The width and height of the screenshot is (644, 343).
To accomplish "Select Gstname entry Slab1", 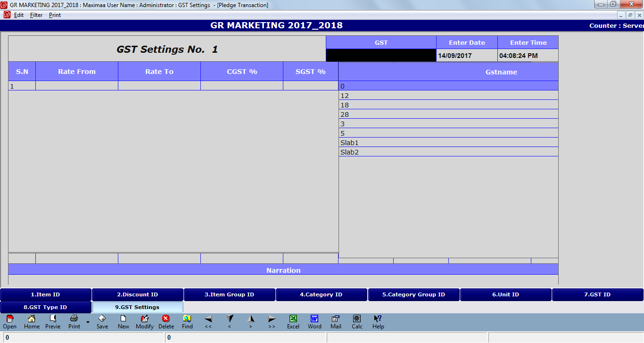I will (448, 142).
